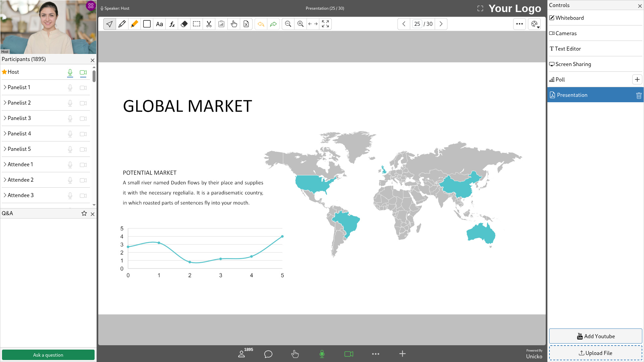Close the Participants panel

coord(93,60)
